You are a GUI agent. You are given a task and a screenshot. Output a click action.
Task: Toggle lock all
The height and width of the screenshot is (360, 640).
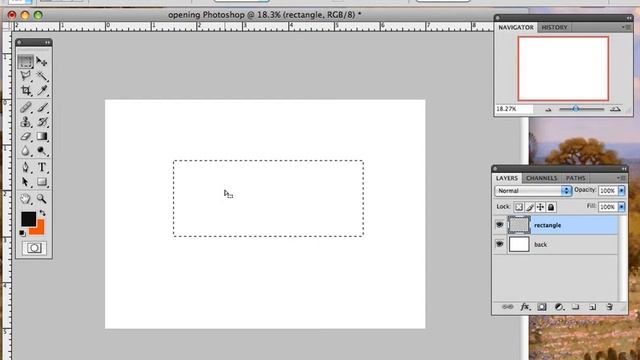551,207
